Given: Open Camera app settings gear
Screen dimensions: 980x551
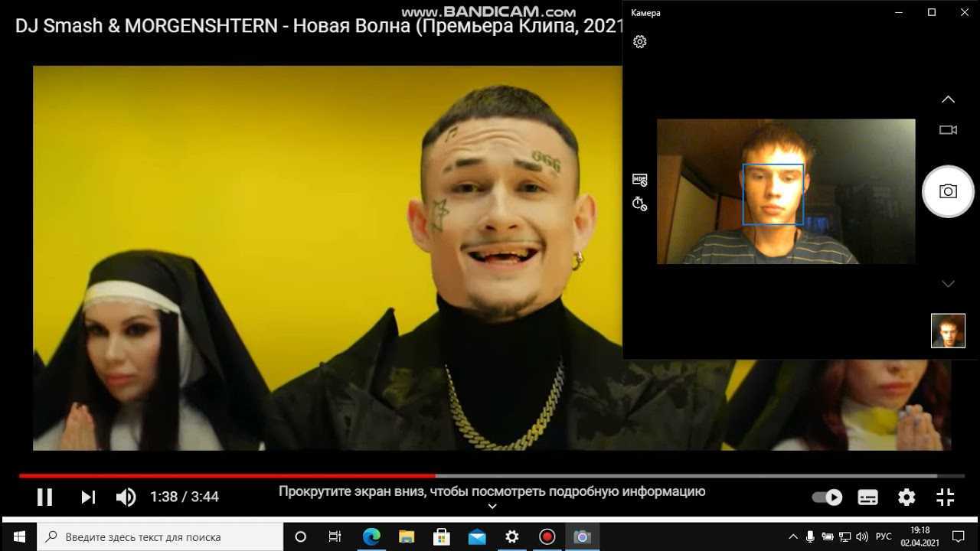Looking at the screenshot, I should point(640,41).
